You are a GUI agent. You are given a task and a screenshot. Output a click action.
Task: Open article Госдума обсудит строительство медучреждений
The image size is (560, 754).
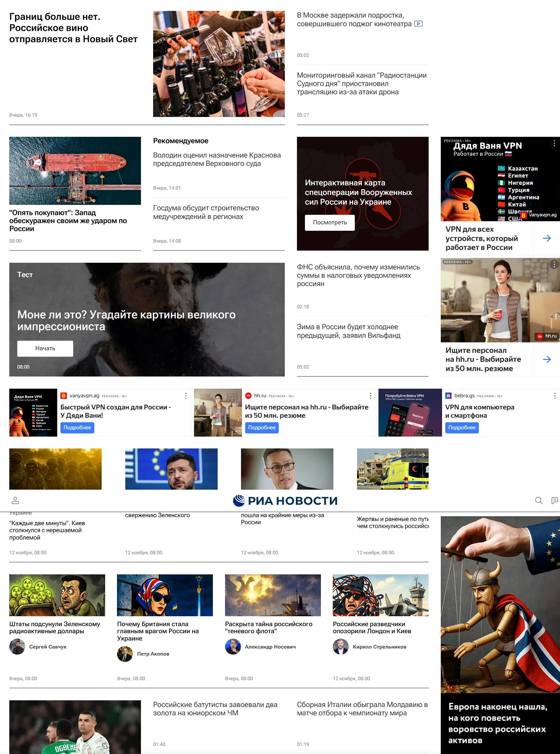[x=206, y=212]
